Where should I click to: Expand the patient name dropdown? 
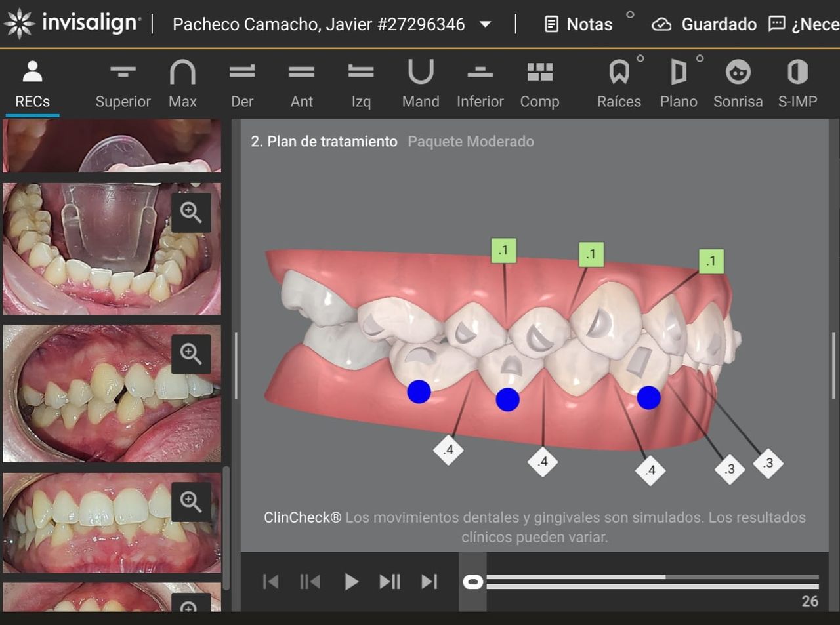tap(486, 24)
